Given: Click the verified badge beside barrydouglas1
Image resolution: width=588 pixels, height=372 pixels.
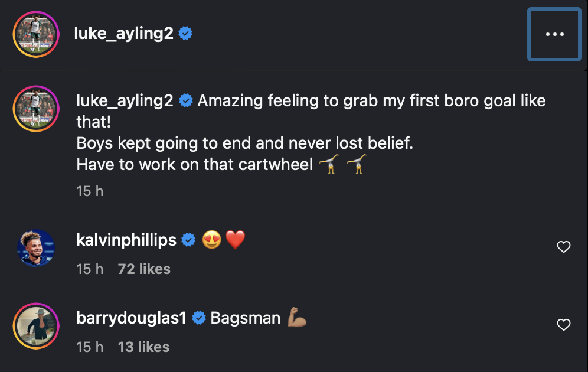Looking at the screenshot, I should (200, 318).
